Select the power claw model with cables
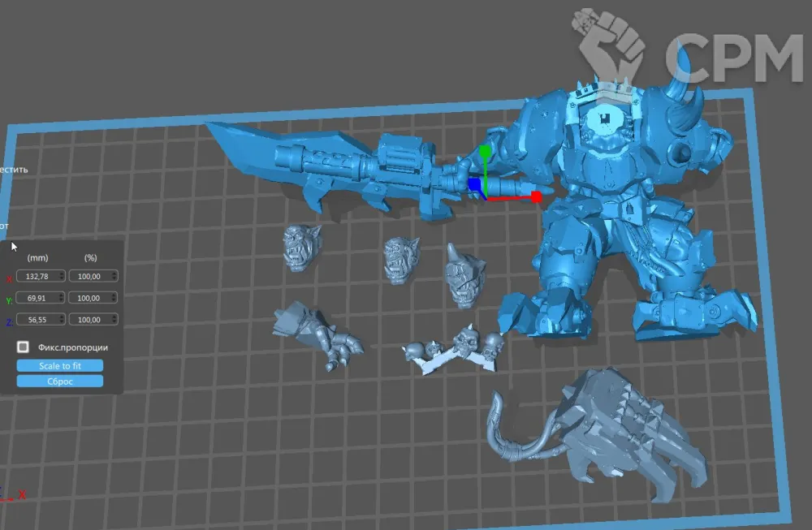Image resolution: width=812 pixels, height=530 pixels. (617, 426)
